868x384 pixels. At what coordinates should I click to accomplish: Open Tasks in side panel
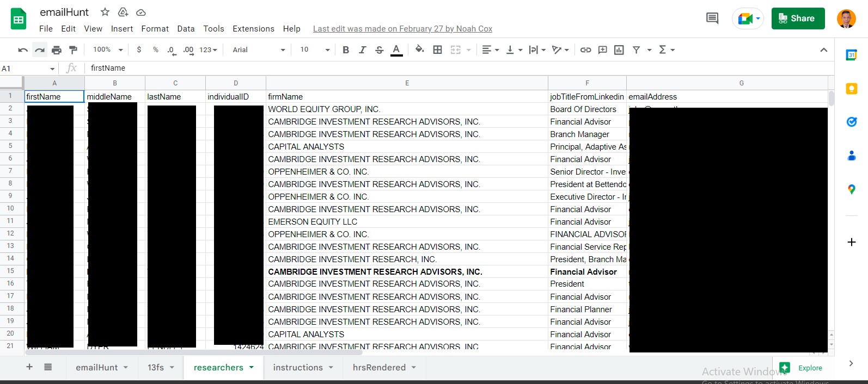coord(852,122)
